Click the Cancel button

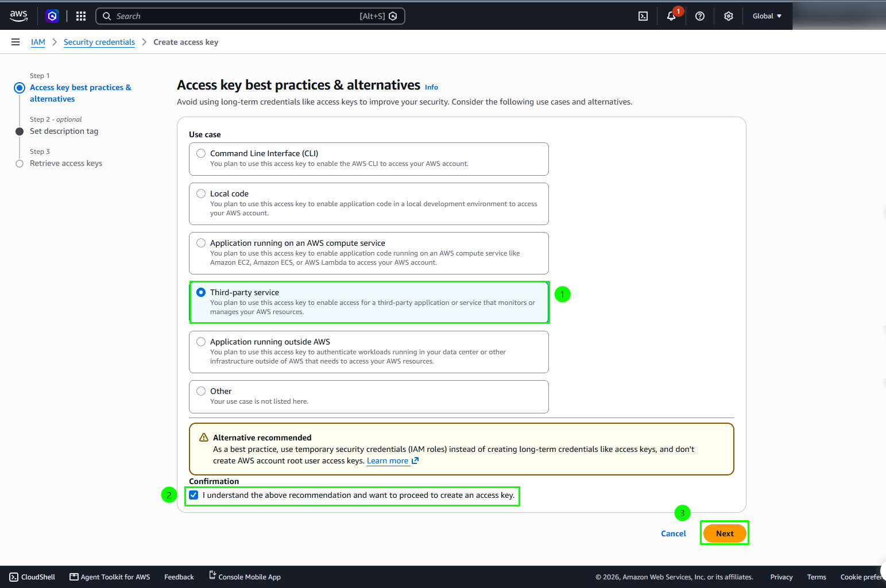[674, 533]
